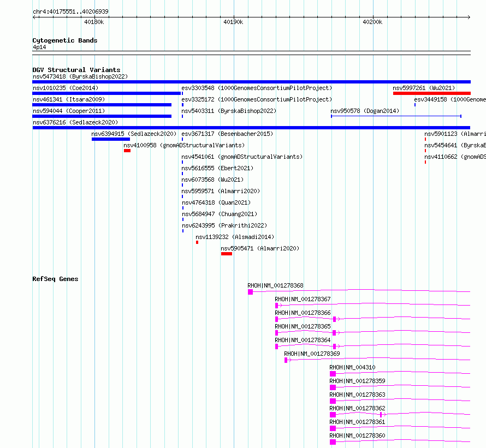Viewport: 486px width, 448px height.
Task: Click the 40200k ruler tick label
Action: point(372,22)
